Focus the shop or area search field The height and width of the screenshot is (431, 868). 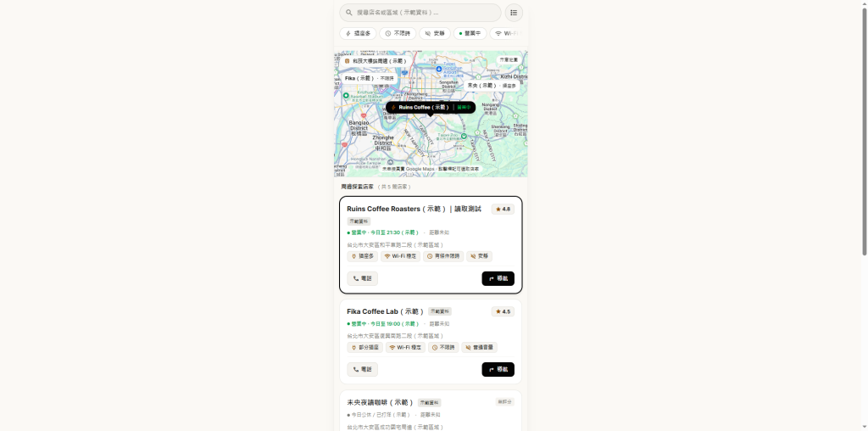click(420, 12)
